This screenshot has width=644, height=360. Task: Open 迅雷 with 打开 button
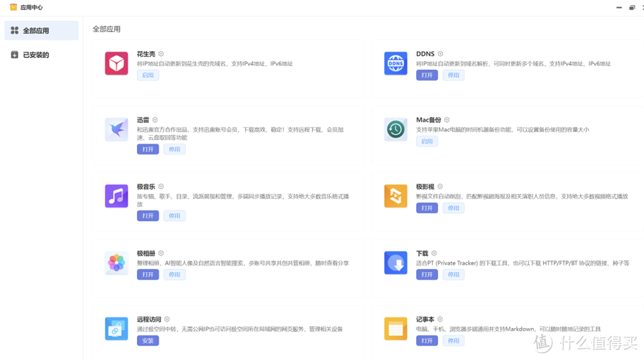pos(148,149)
